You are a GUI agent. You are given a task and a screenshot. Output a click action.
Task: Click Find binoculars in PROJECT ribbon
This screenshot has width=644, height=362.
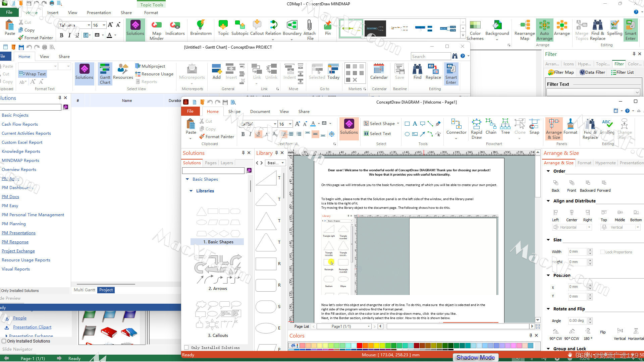pyautogui.click(x=417, y=72)
